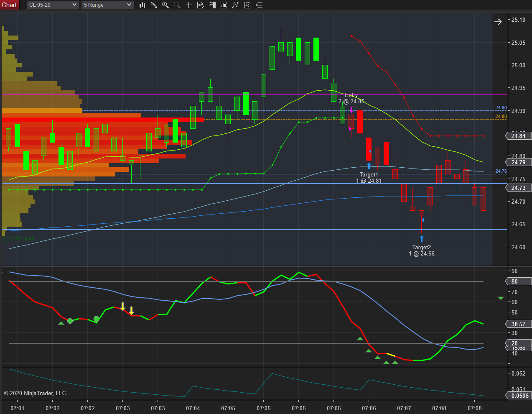Click the zoom in magnifier icon
This screenshot has height=414, width=532.
click(165, 5)
